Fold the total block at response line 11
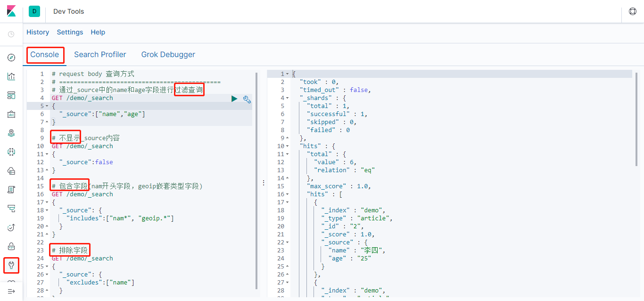The image size is (644, 301). (287, 154)
